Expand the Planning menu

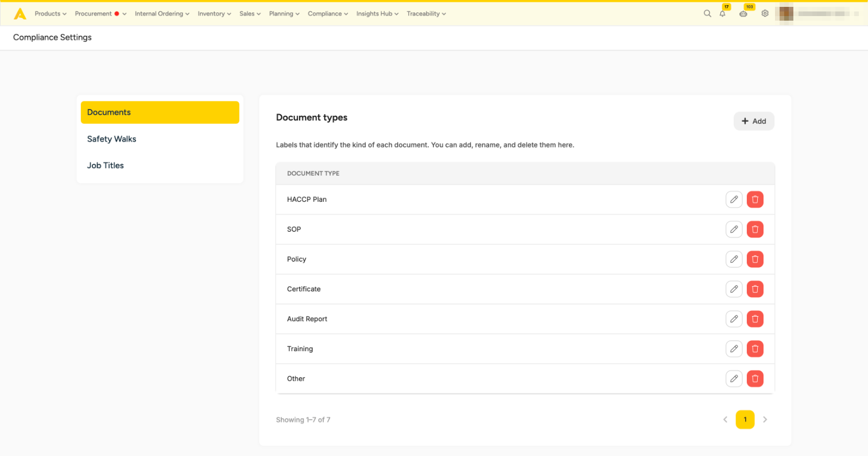coord(284,14)
